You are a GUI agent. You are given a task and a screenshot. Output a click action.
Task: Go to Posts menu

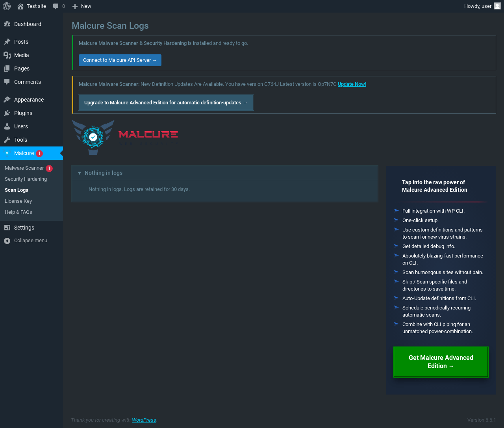tap(31, 42)
